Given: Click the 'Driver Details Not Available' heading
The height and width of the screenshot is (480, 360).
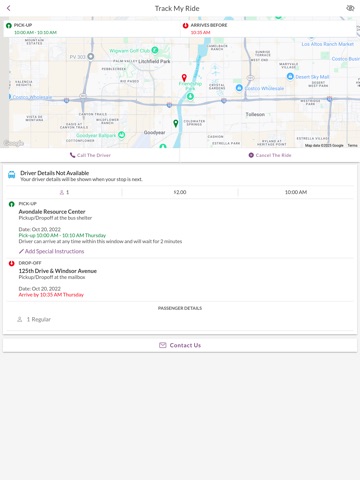Looking at the screenshot, I should (x=54, y=173).
